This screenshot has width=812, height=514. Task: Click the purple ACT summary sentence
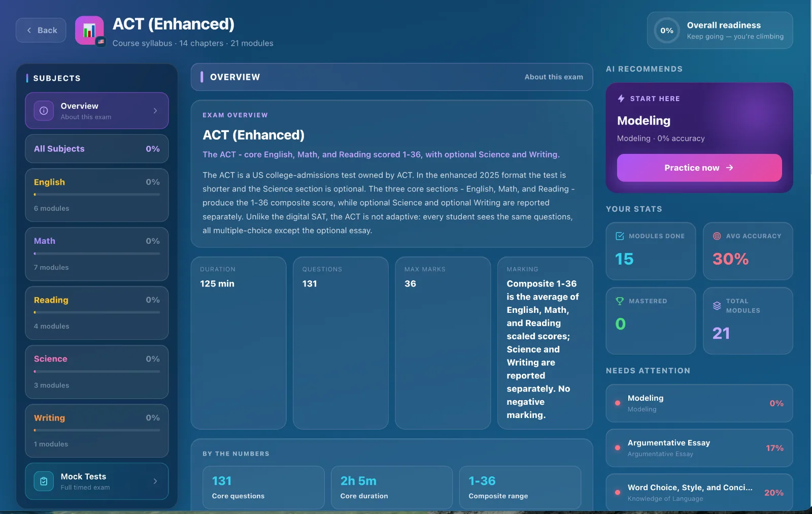[381, 154]
